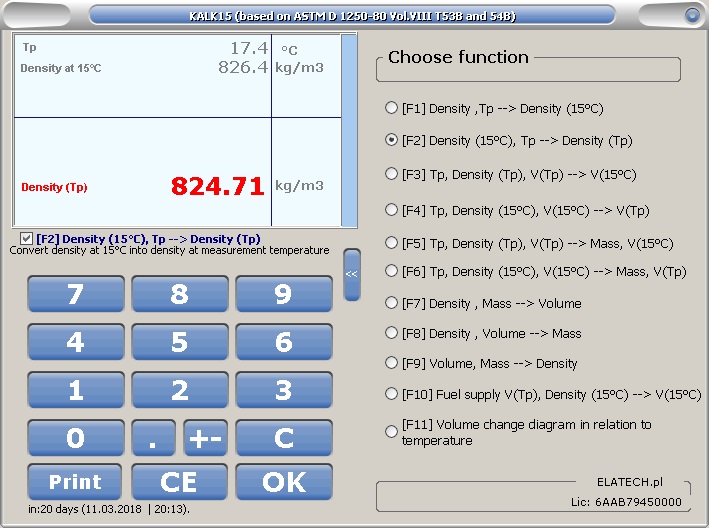Tap keypad digit 2
The image size is (709, 528).
pyautogui.click(x=180, y=390)
